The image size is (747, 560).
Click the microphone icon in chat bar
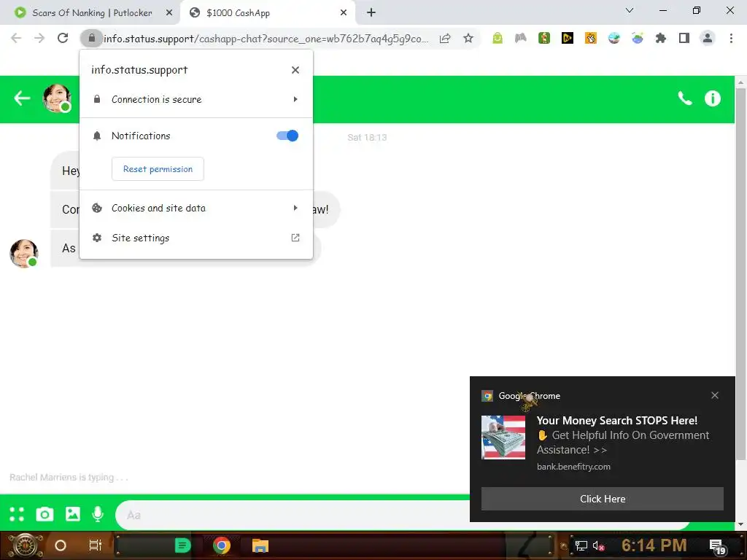(x=98, y=514)
